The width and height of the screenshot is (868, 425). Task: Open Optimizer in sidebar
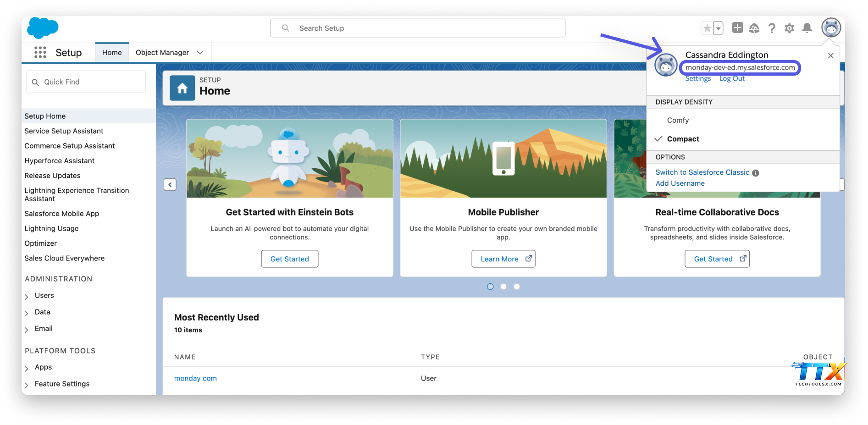click(41, 243)
